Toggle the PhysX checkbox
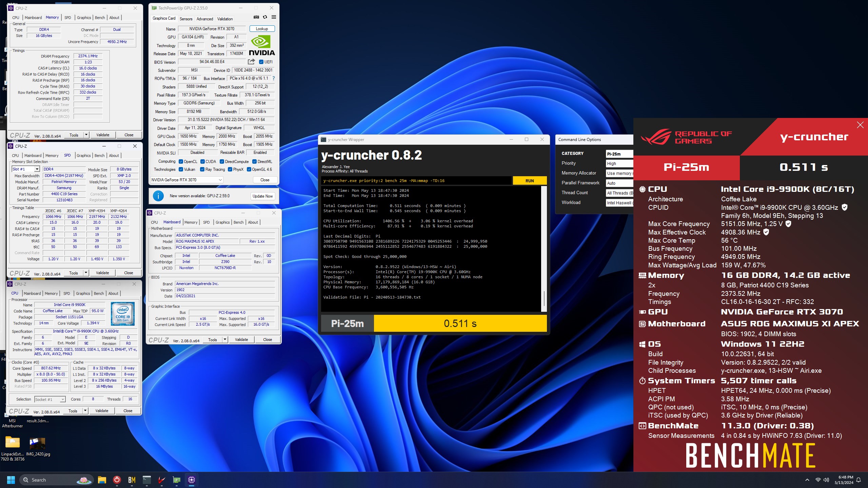 tap(230, 169)
